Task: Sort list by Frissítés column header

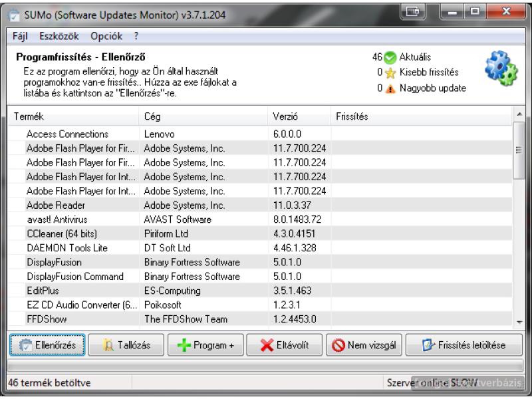Action: point(421,116)
